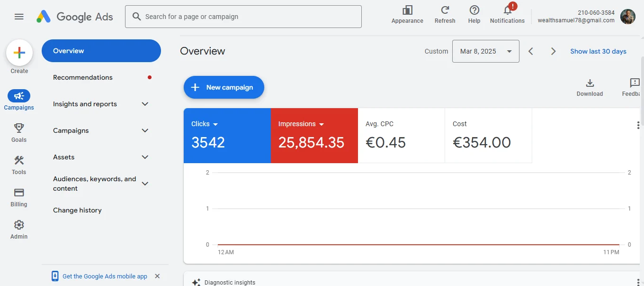Expand Insights and reports section

[x=145, y=104]
